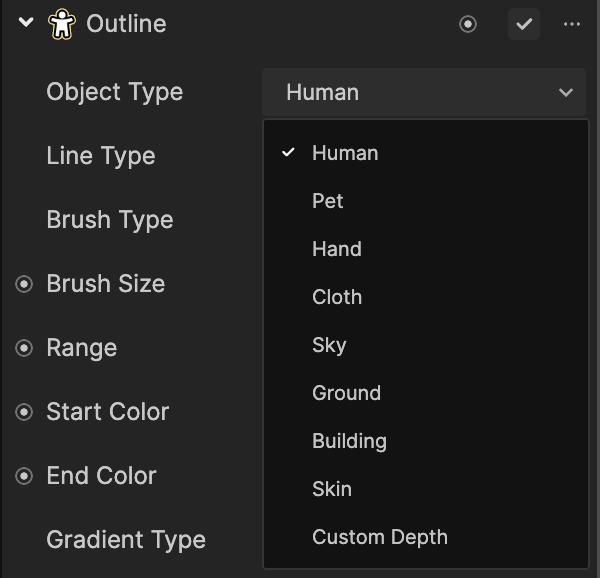Select the Cloth option
Screen dimensions: 600x578
tap(426, 297)
